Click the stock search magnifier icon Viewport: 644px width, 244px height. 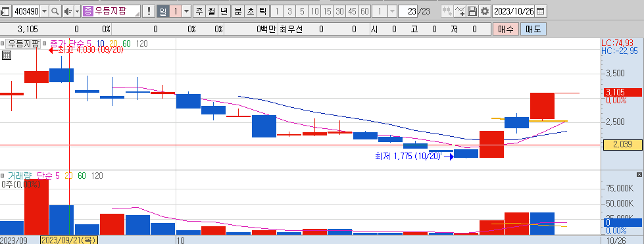click(55, 11)
